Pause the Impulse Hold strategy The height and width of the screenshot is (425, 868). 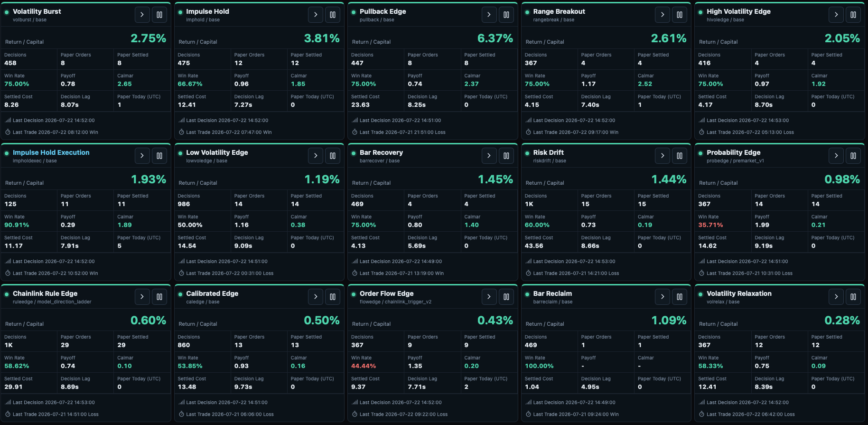click(x=333, y=15)
